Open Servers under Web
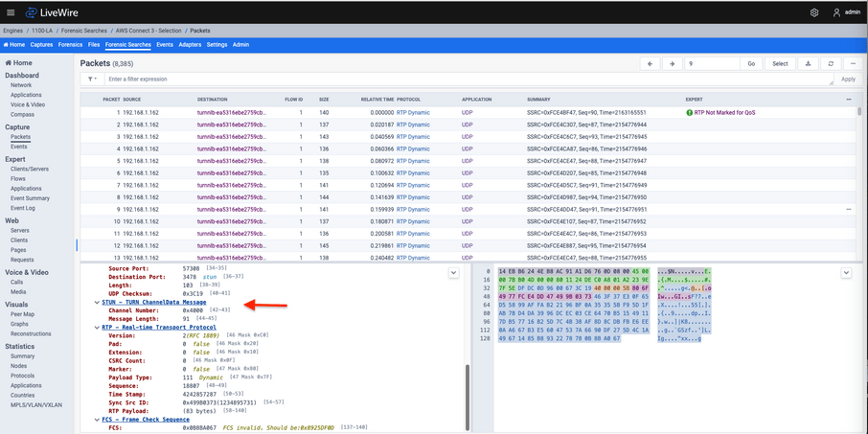Image resolution: width=868 pixels, height=434 pixels. pos(20,230)
